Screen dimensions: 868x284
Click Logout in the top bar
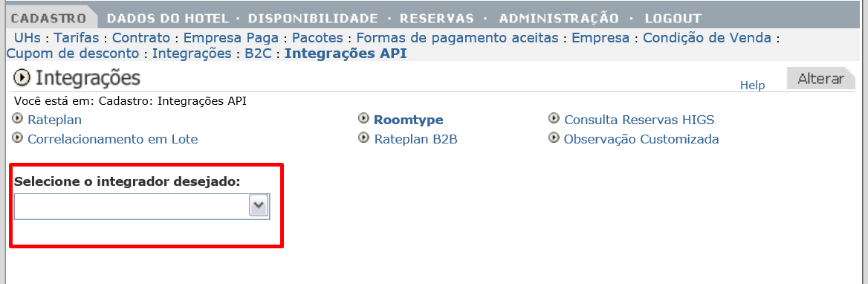point(673,19)
